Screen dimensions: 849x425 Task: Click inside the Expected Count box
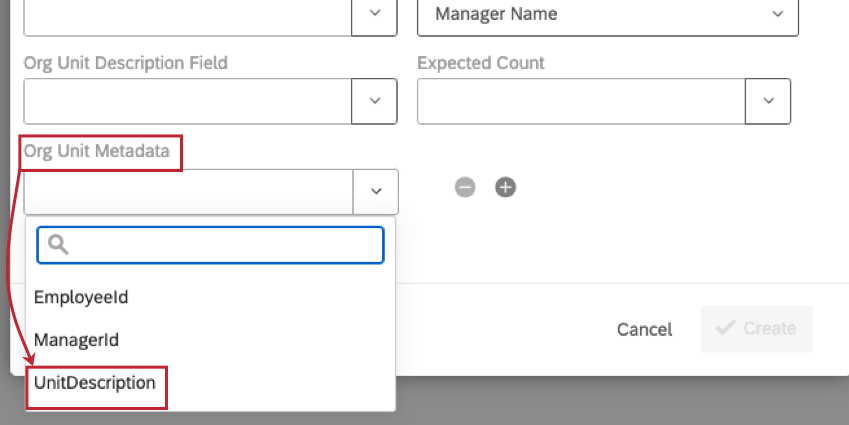(x=581, y=101)
